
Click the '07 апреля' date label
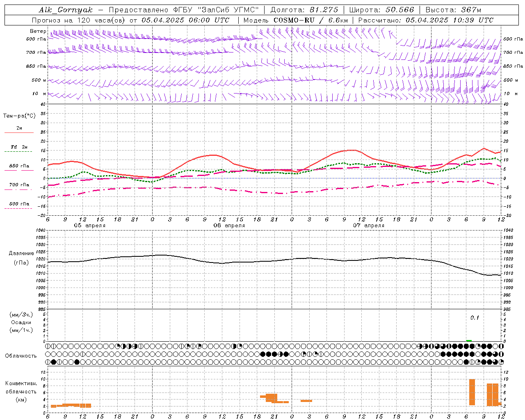[x=368, y=226]
